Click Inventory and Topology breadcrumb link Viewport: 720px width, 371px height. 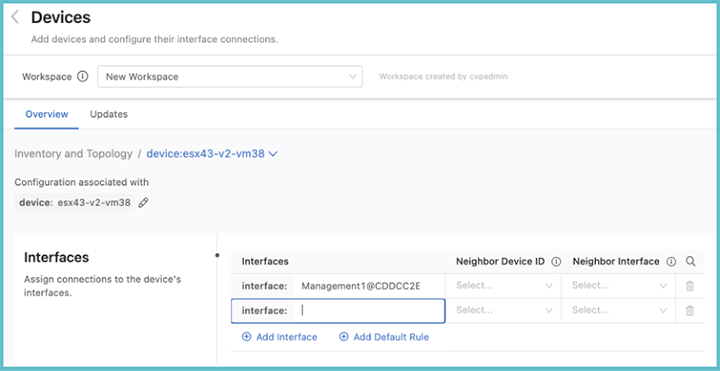click(x=73, y=154)
